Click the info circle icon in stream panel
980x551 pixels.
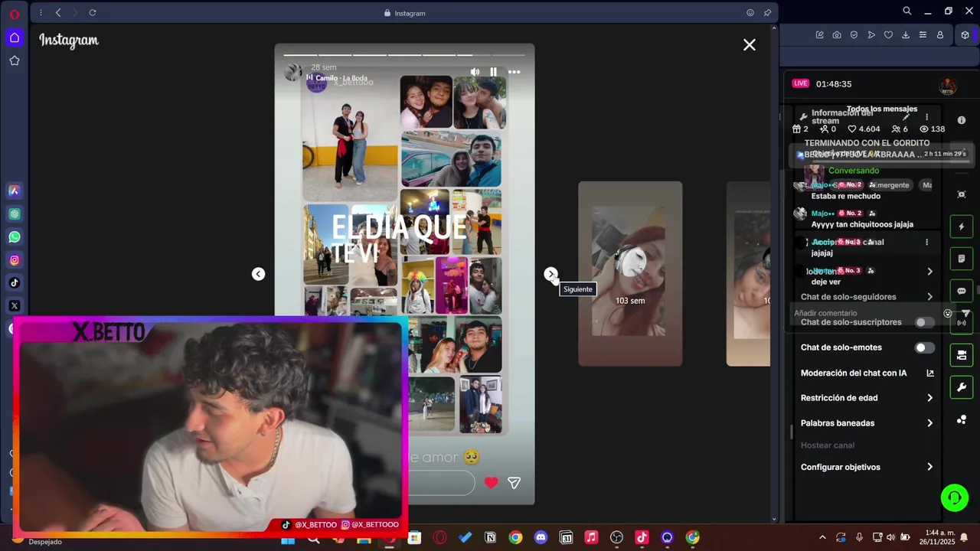click(962, 120)
